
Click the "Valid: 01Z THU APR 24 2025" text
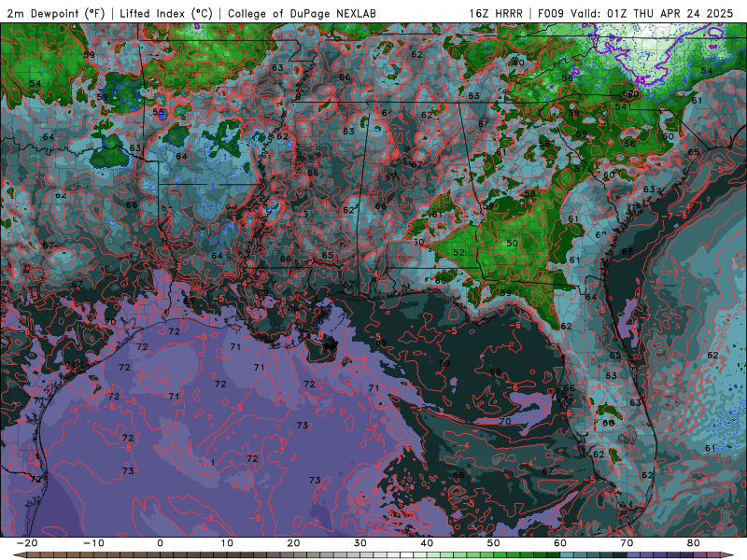pos(651,14)
